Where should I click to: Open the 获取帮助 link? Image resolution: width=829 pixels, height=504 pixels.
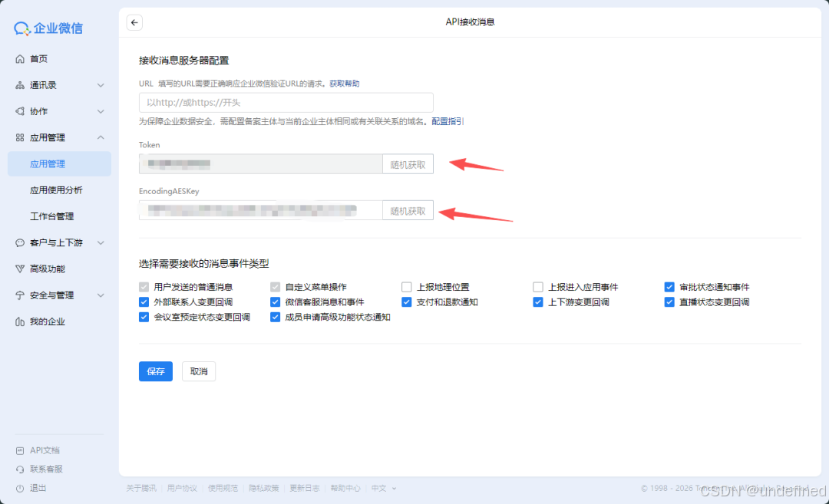click(344, 84)
